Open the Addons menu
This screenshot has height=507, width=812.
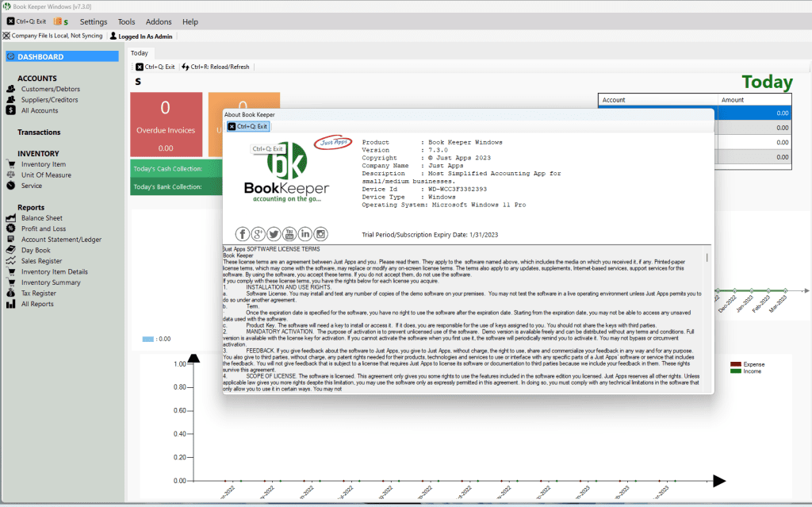tap(159, 21)
